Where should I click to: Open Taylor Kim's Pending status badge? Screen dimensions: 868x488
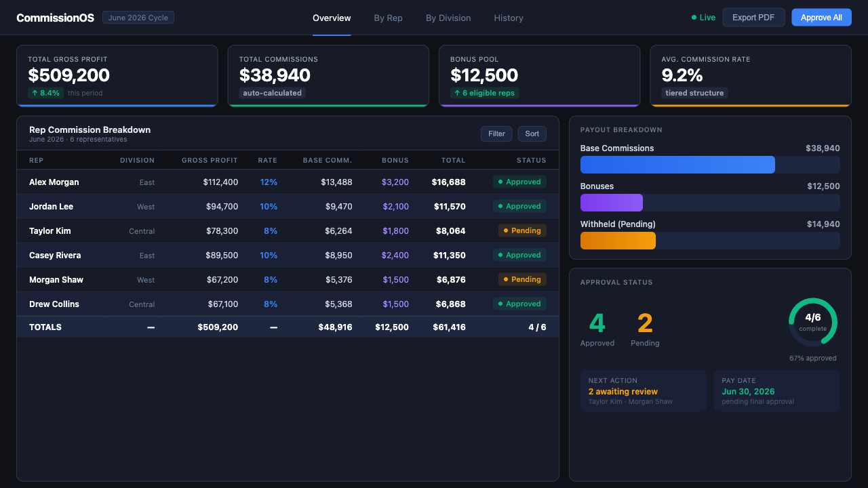pyautogui.click(x=522, y=230)
